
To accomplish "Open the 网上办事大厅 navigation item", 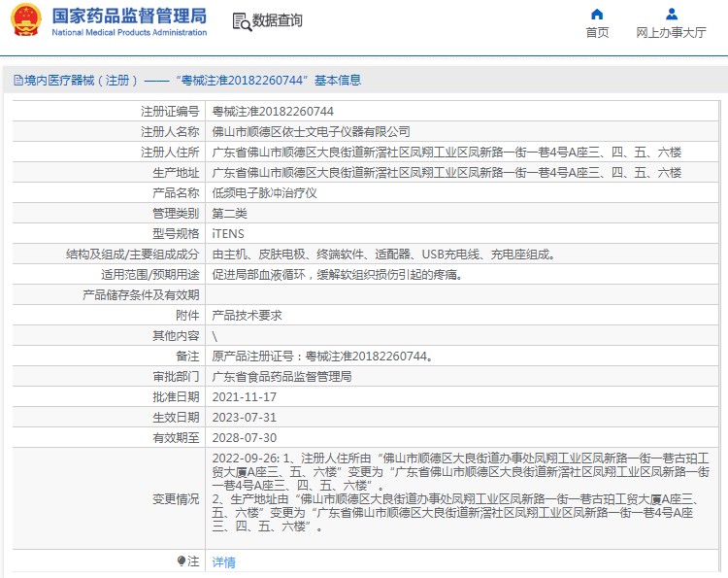I will [671, 32].
